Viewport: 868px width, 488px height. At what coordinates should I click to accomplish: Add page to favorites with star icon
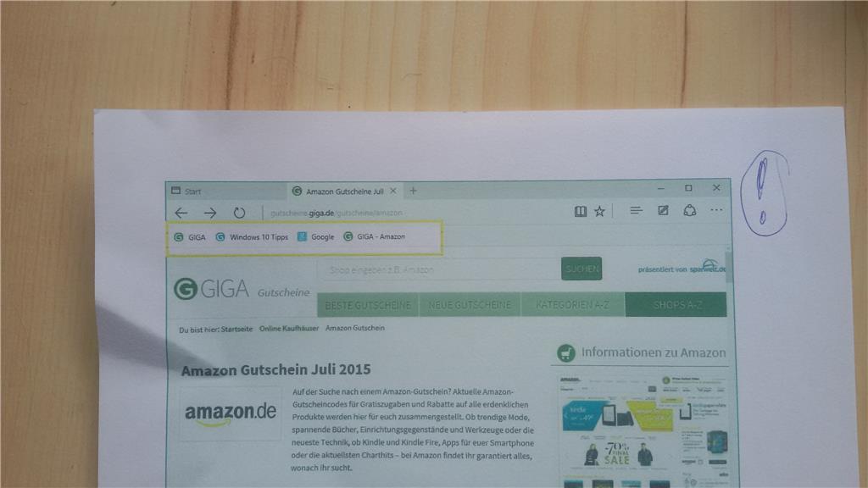599,211
